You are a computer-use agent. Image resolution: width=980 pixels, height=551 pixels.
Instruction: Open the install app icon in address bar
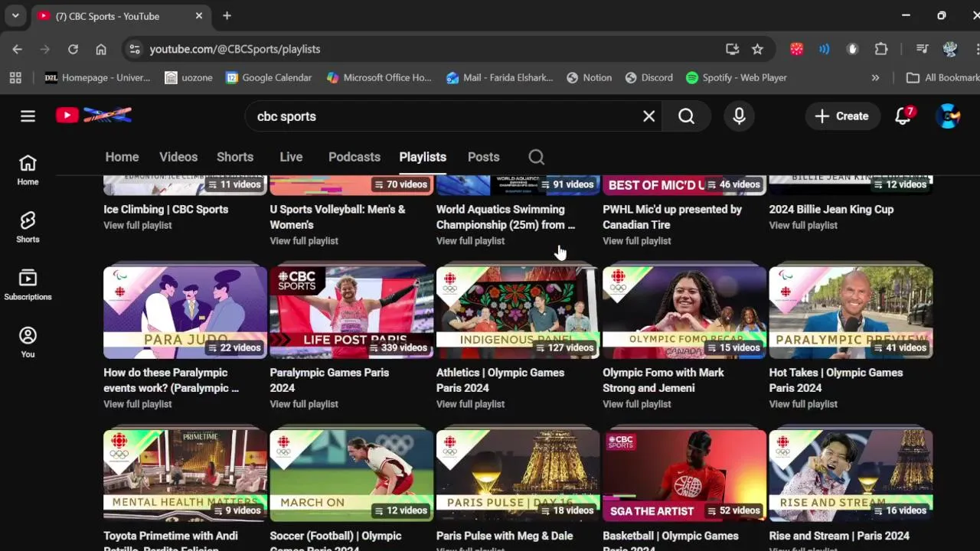coord(732,49)
